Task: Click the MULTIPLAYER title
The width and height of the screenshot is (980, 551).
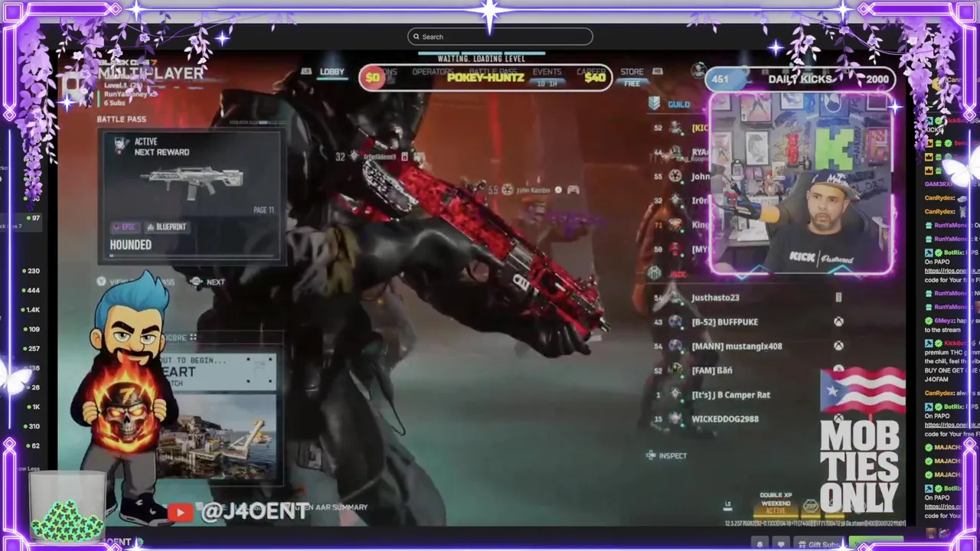Action: coord(150,73)
